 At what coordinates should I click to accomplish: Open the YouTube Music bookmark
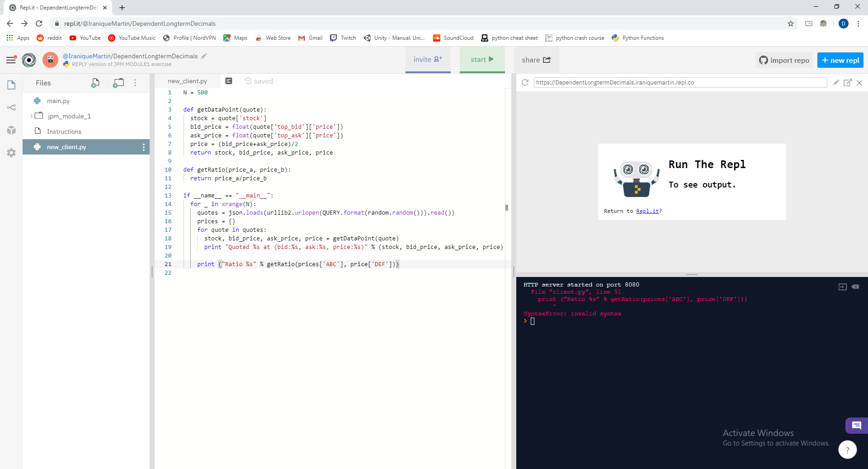[132, 38]
